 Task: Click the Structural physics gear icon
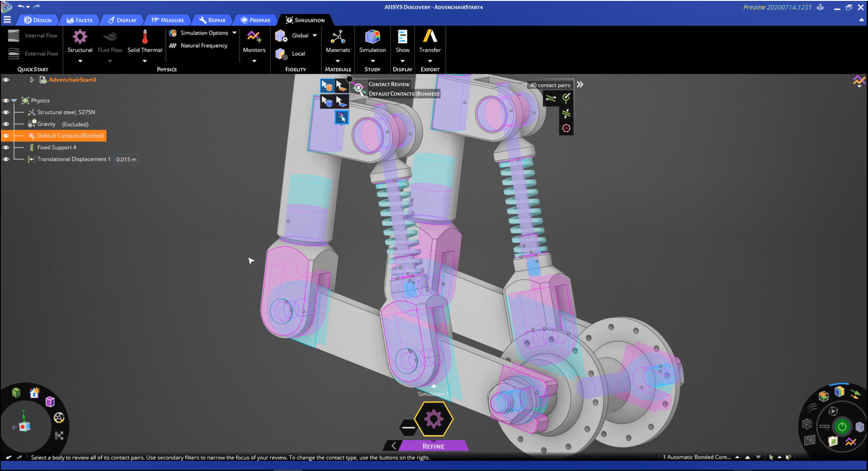80,37
